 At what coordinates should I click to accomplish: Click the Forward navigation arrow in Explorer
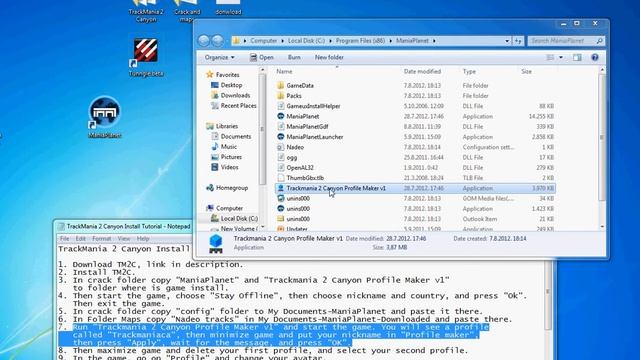tap(218, 40)
